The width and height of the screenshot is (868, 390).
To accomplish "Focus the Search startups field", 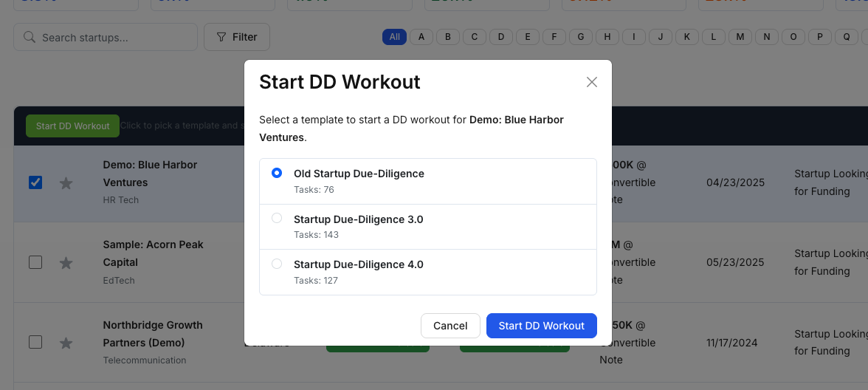I will (x=114, y=37).
